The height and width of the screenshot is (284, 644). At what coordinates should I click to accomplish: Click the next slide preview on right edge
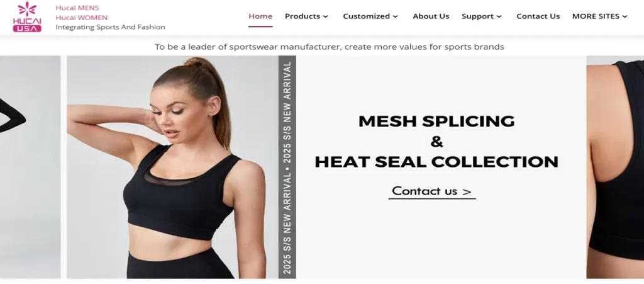click(x=615, y=168)
